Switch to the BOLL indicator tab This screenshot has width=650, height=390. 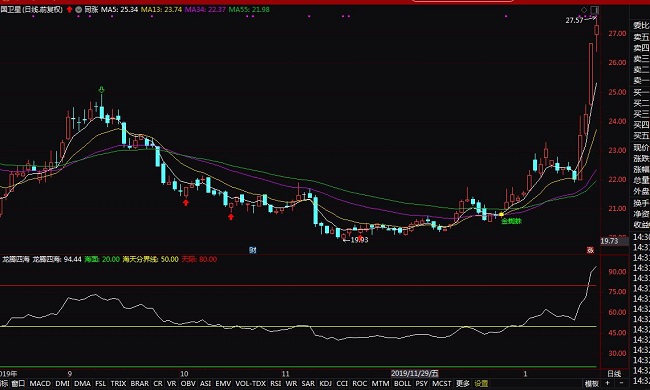pos(402,384)
